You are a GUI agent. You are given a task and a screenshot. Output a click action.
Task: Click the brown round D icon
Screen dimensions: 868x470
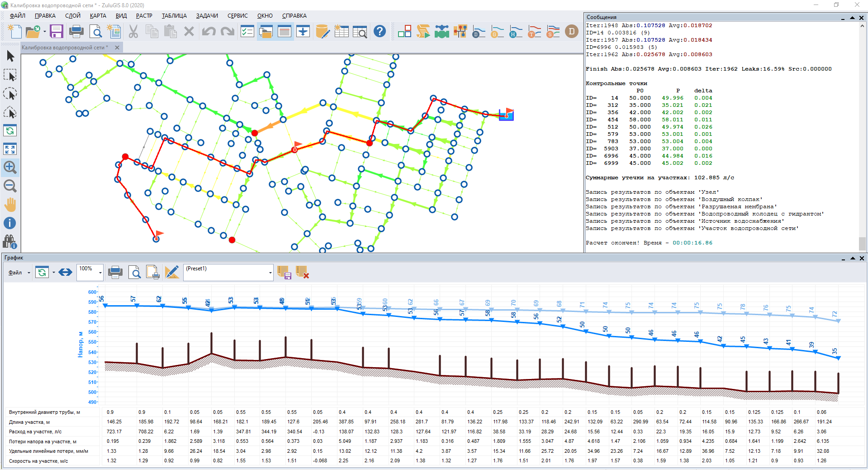572,32
